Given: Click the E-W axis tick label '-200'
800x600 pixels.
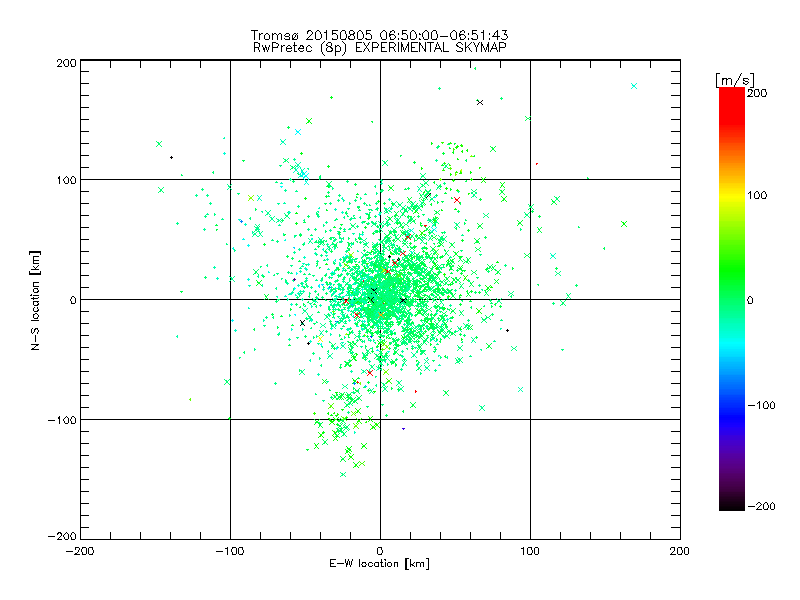Looking at the screenshot, I should tap(80, 551).
